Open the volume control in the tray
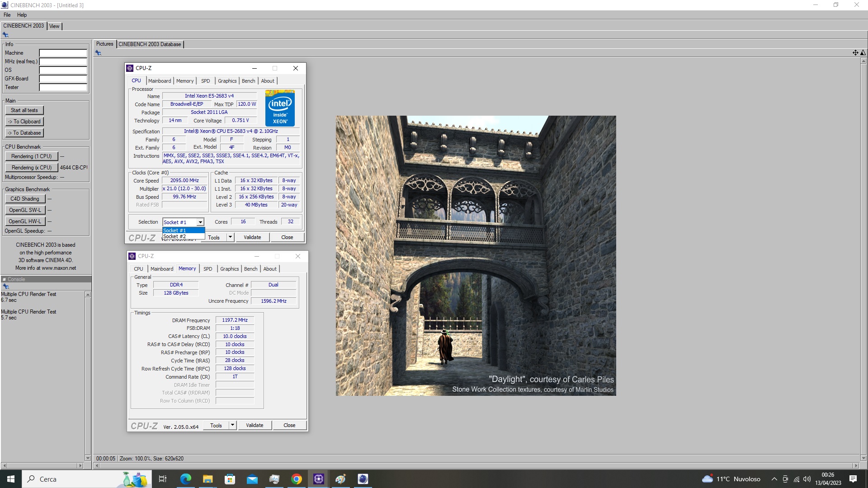 [x=807, y=479]
